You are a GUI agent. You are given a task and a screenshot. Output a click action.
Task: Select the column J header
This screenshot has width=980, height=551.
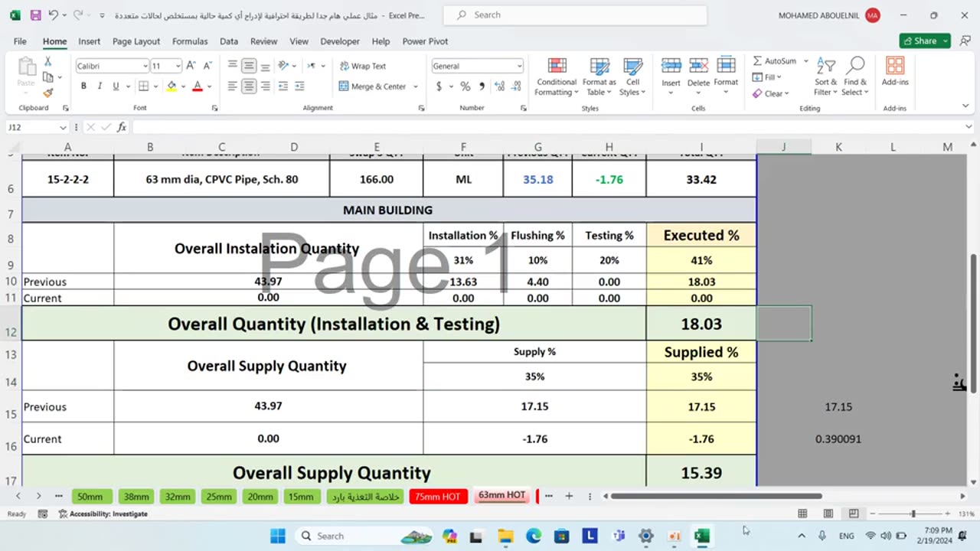click(783, 147)
